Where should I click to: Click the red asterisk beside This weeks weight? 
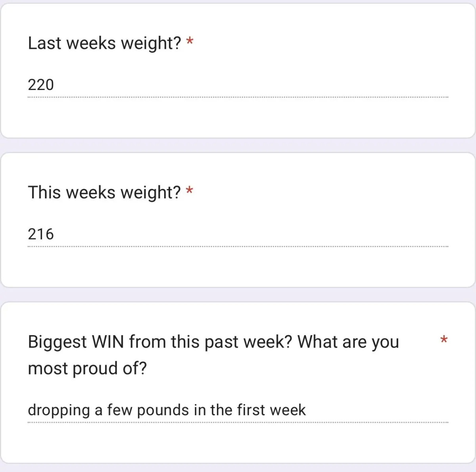click(190, 191)
